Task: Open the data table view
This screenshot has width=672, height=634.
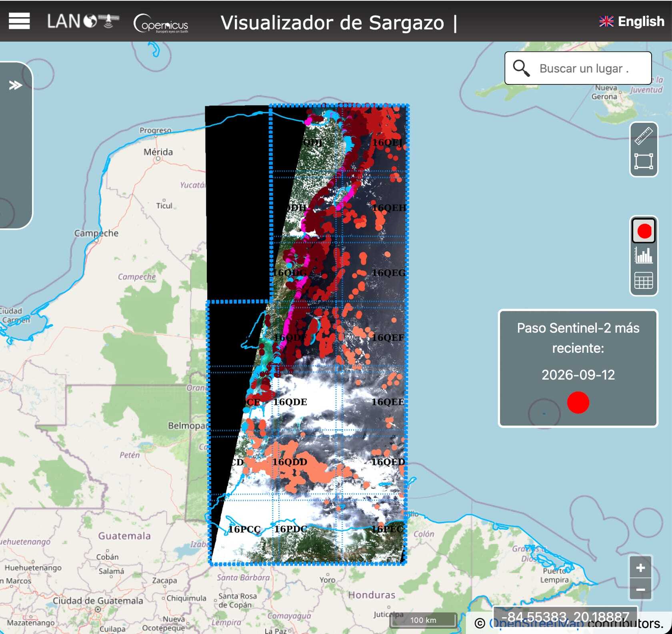Action: tap(644, 280)
